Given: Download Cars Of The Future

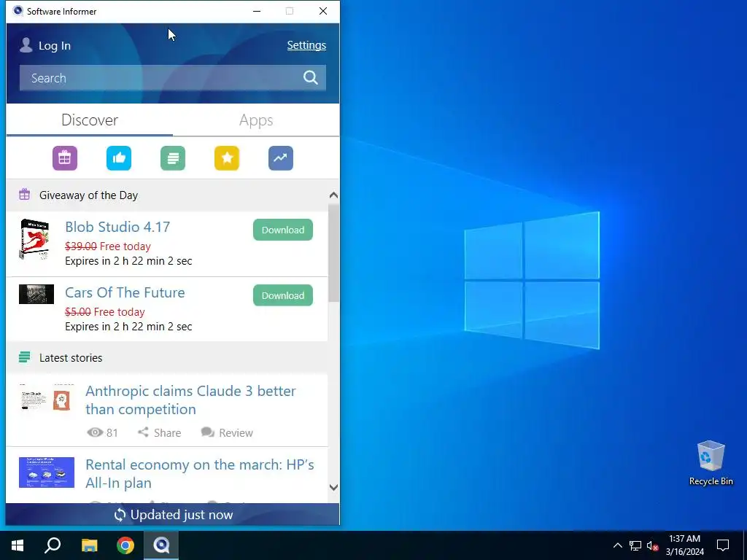Looking at the screenshot, I should pyautogui.click(x=283, y=295).
